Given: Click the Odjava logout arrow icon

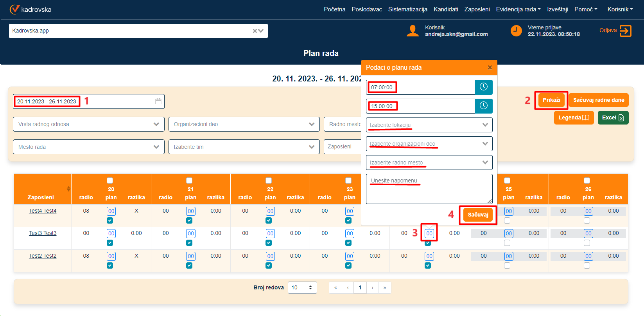Looking at the screenshot, I should pos(625,31).
